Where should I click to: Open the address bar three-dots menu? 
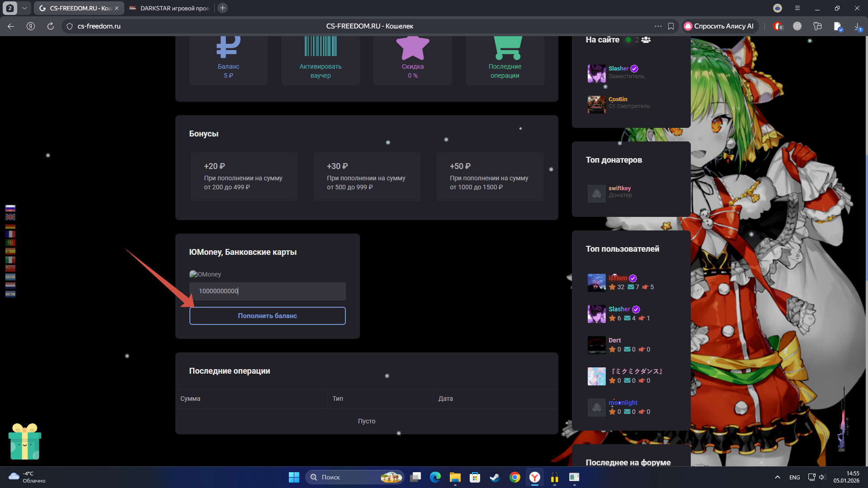(x=658, y=26)
